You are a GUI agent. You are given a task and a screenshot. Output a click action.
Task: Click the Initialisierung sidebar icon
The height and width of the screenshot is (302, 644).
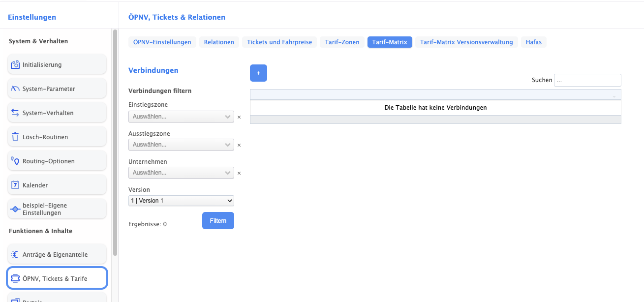(15, 64)
